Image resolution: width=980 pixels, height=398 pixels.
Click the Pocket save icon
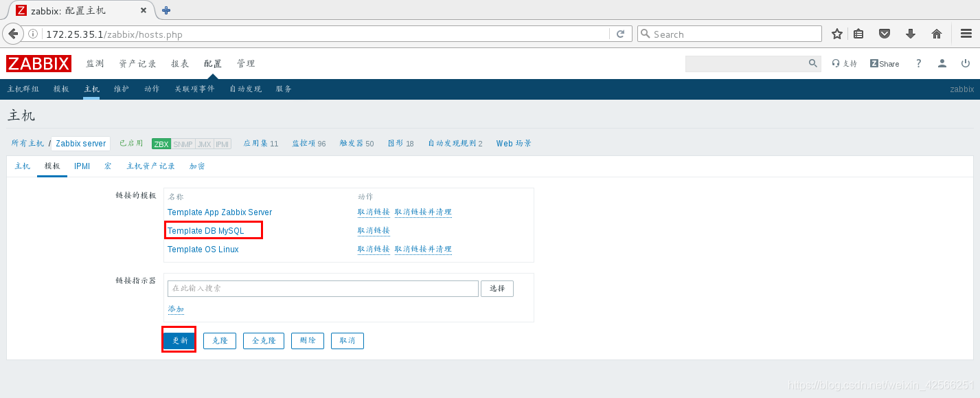click(x=885, y=34)
